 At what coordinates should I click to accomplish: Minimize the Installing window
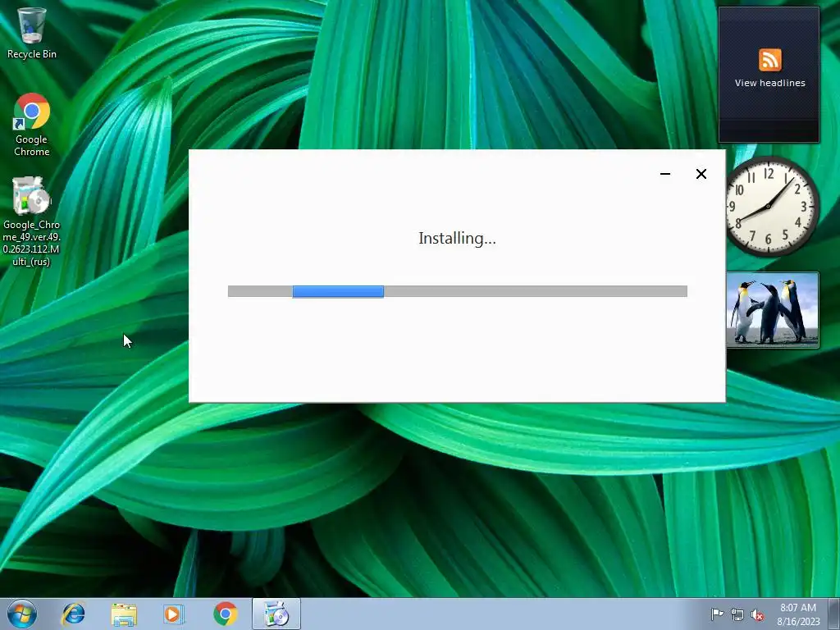(x=665, y=174)
